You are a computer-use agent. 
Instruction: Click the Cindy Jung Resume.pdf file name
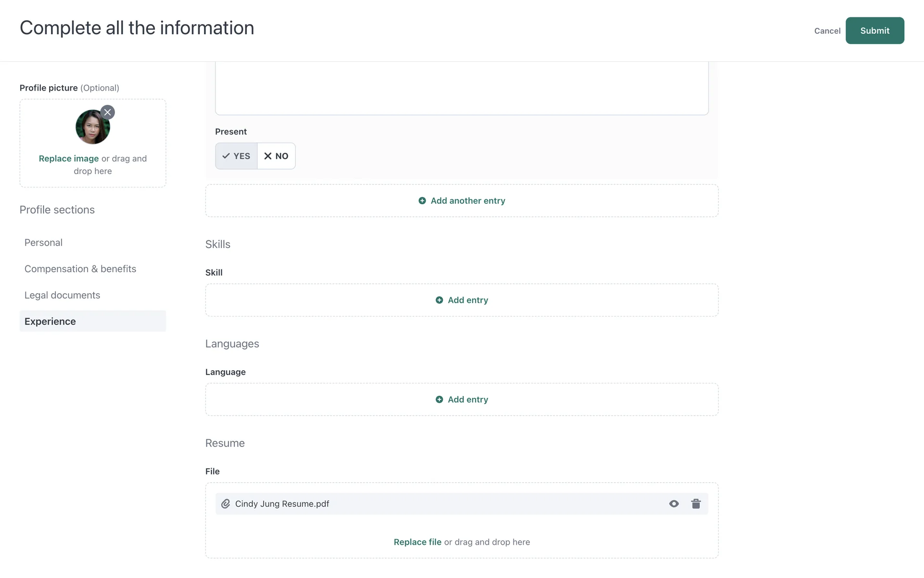pos(282,504)
